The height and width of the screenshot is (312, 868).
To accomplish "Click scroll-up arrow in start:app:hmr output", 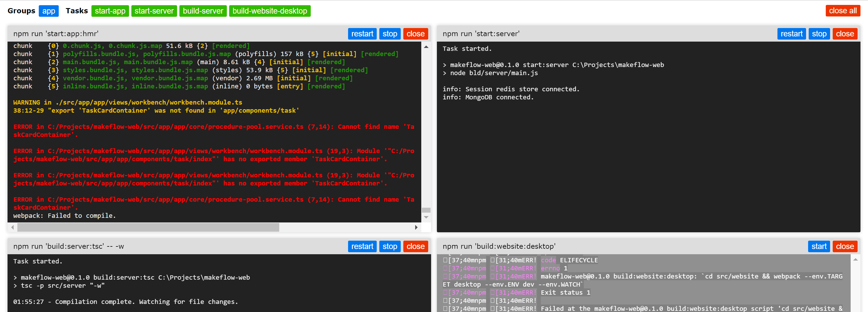I will pos(426,47).
